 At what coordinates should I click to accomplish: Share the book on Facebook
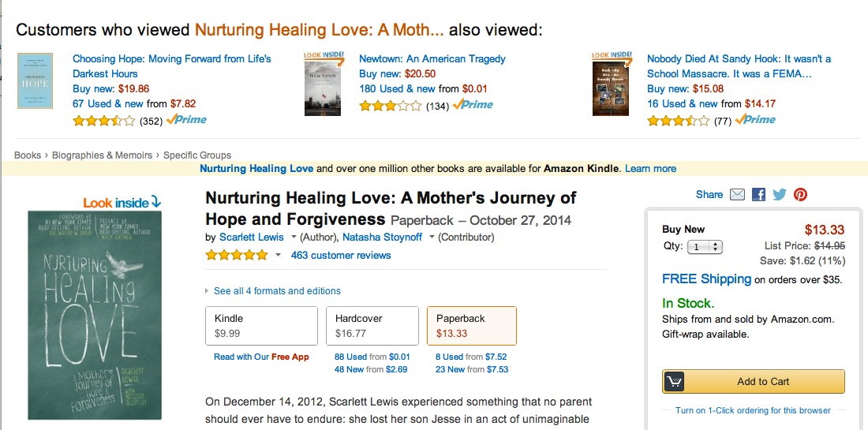click(x=758, y=195)
